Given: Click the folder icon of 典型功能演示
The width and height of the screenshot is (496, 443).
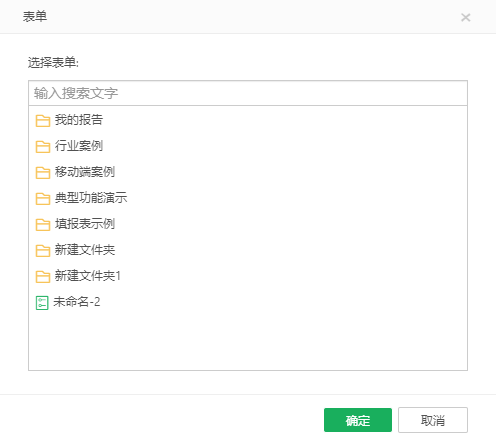Looking at the screenshot, I should click(x=43, y=199).
